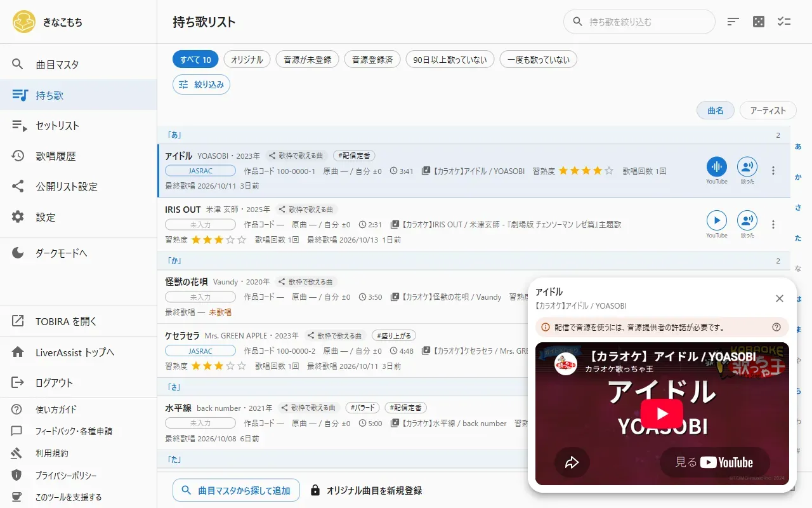812x508 pixels.
Task: Click the sort icon in the header
Action: point(733,22)
